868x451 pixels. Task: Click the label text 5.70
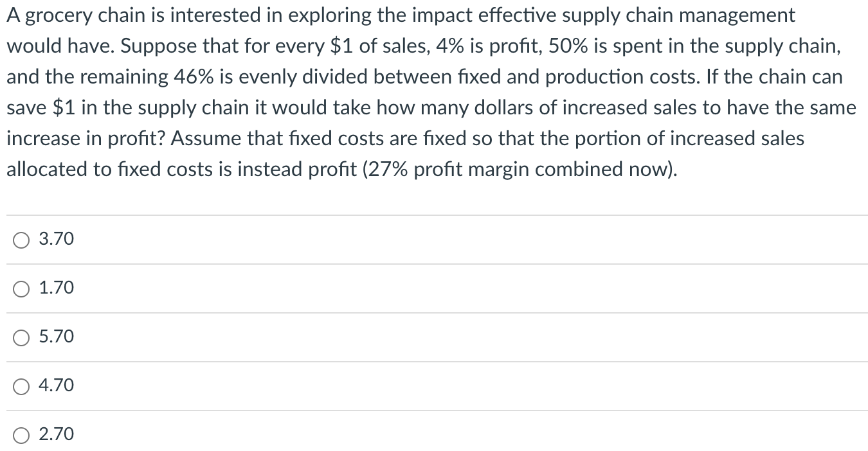coord(55,336)
